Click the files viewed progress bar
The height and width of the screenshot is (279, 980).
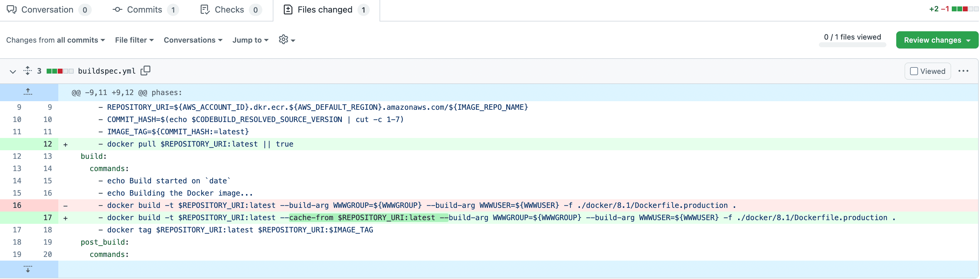pos(852,45)
